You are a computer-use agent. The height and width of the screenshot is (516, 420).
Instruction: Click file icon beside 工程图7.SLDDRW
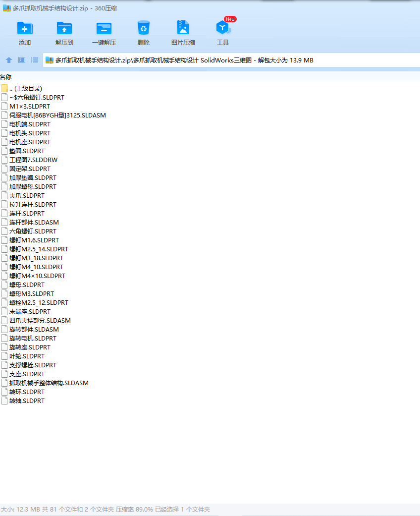[4, 160]
